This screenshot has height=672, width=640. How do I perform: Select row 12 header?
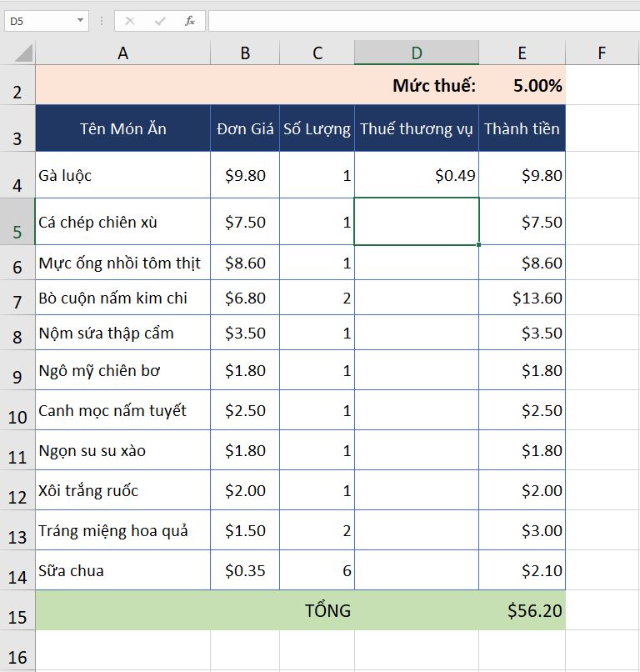pos(17,490)
